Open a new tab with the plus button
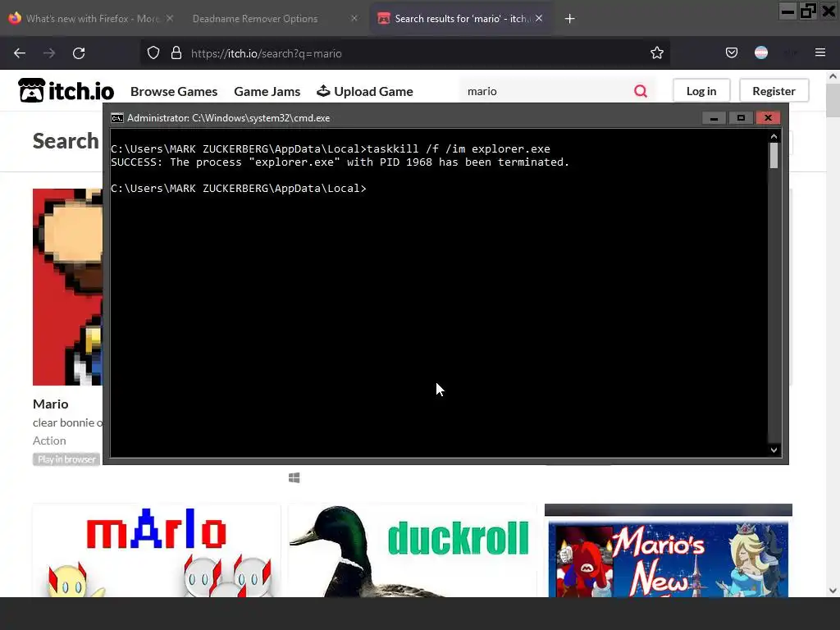This screenshot has height=630, width=840. click(x=569, y=19)
